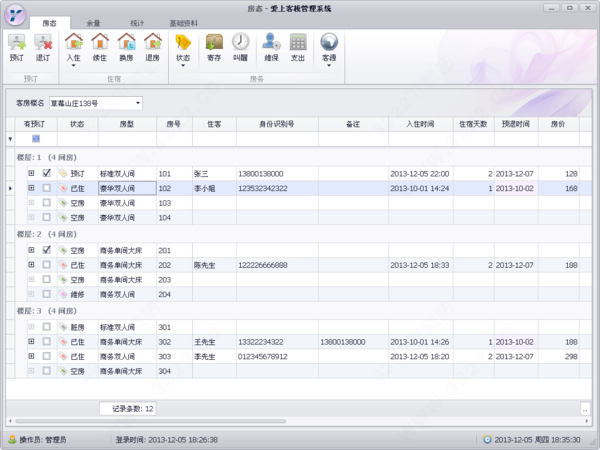Image resolution: width=600 pixels, height=450 pixels.
Task: Check the checkbox for room 302
Action: (x=46, y=341)
